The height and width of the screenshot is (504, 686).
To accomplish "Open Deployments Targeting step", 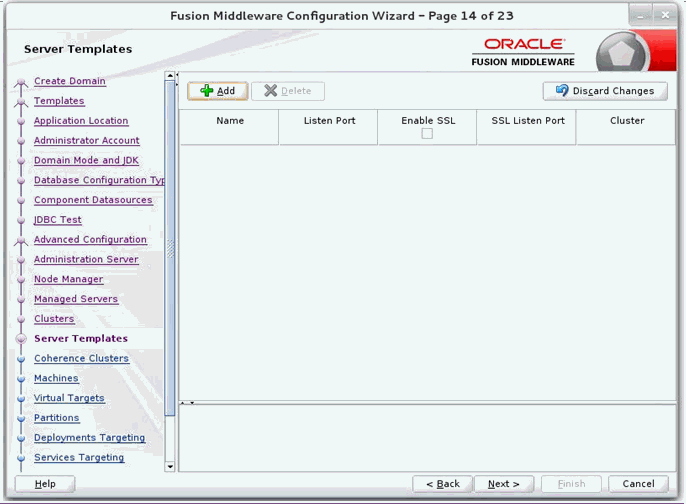I will (x=89, y=438).
